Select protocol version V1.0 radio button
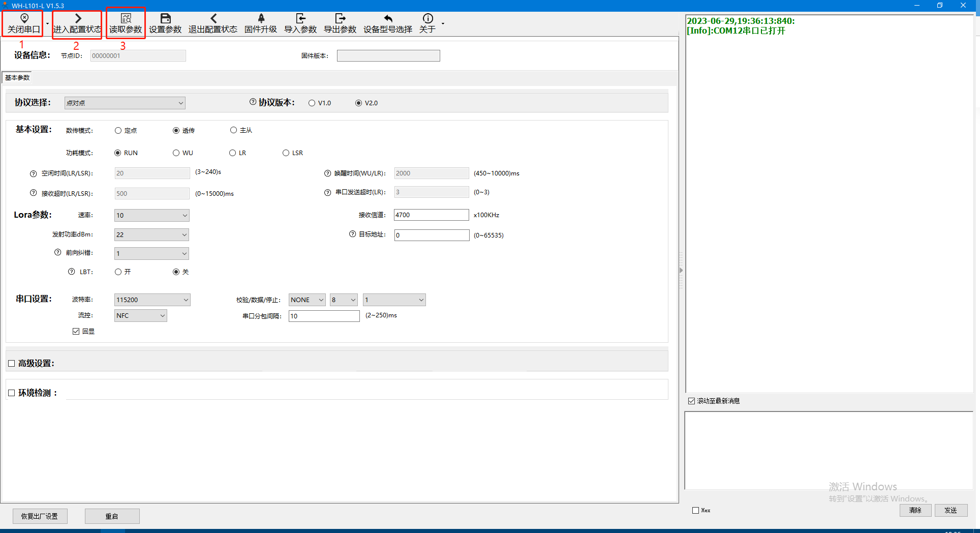This screenshot has width=980, height=533. pyautogui.click(x=312, y=103)
